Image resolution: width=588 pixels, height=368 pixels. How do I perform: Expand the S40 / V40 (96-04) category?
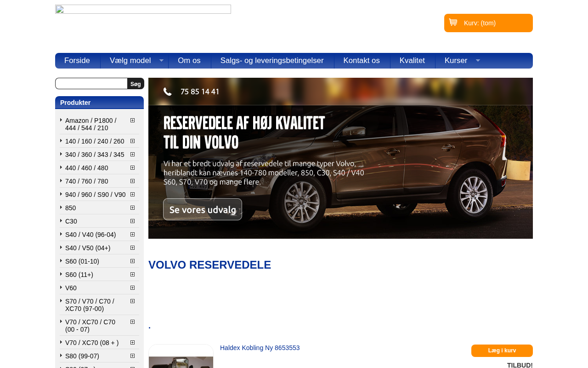click(x=132, y=235)
